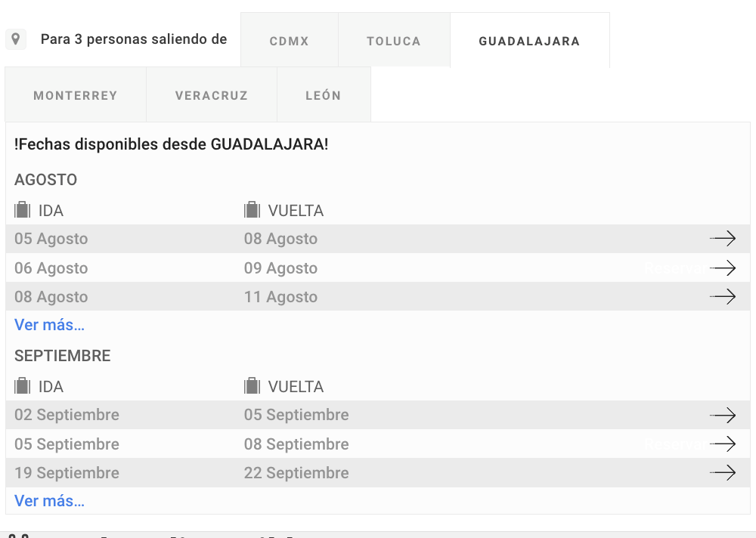Click the luggage icon beside August IDA
The image size is (756, 538).
(22, 210)
